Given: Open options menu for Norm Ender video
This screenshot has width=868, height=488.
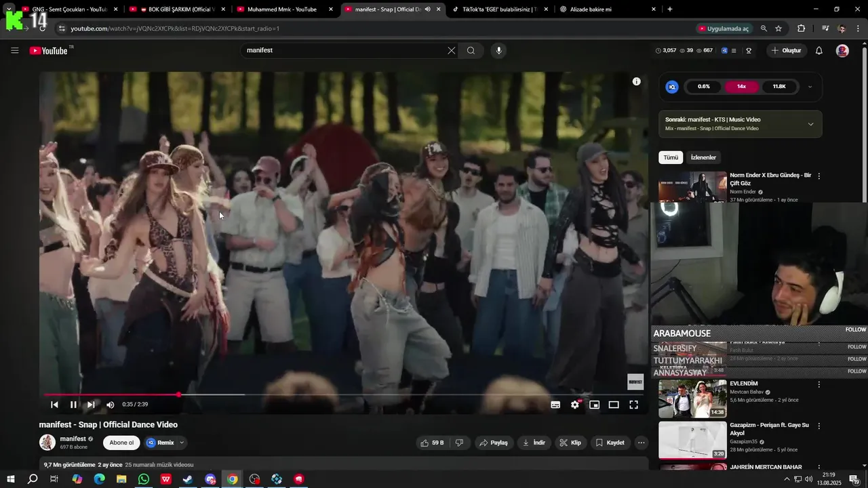Looking at the screenshot, I should click(818, 176).
